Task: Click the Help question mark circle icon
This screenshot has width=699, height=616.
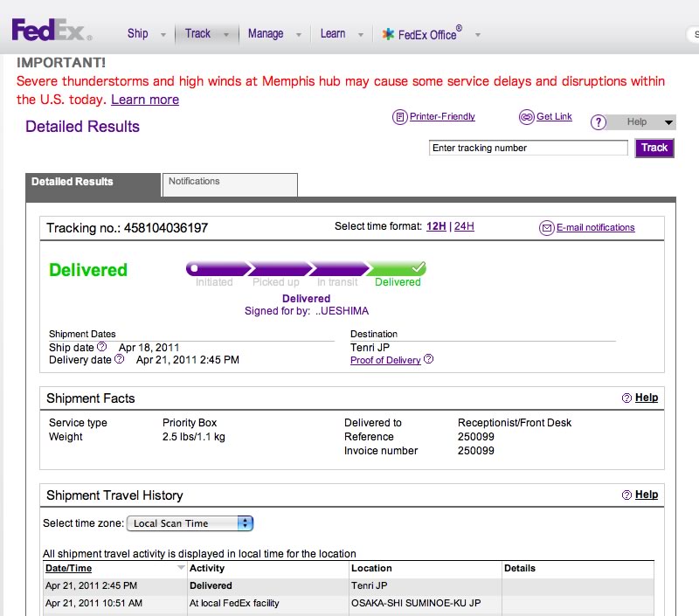Action: click(599, 122)
